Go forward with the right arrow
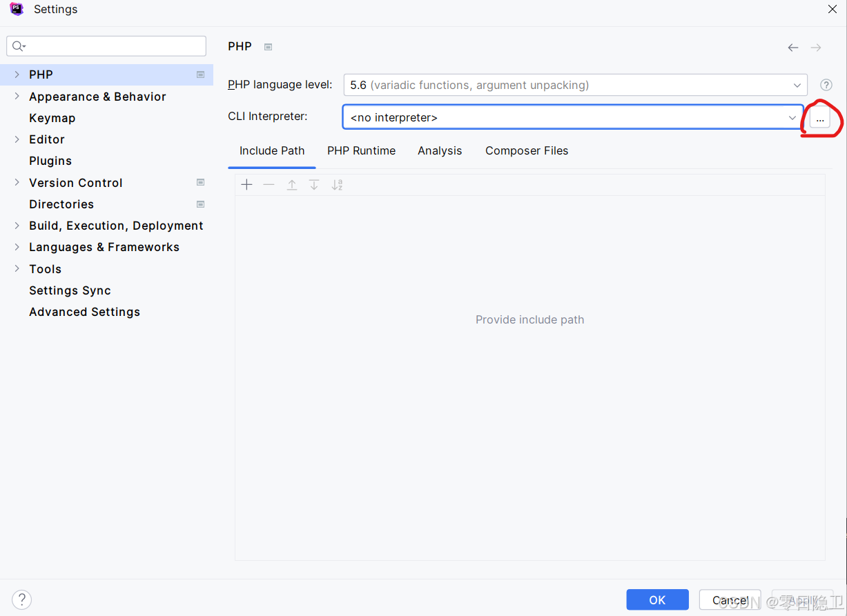Screen dimensions: 847x616 [816, 48]
